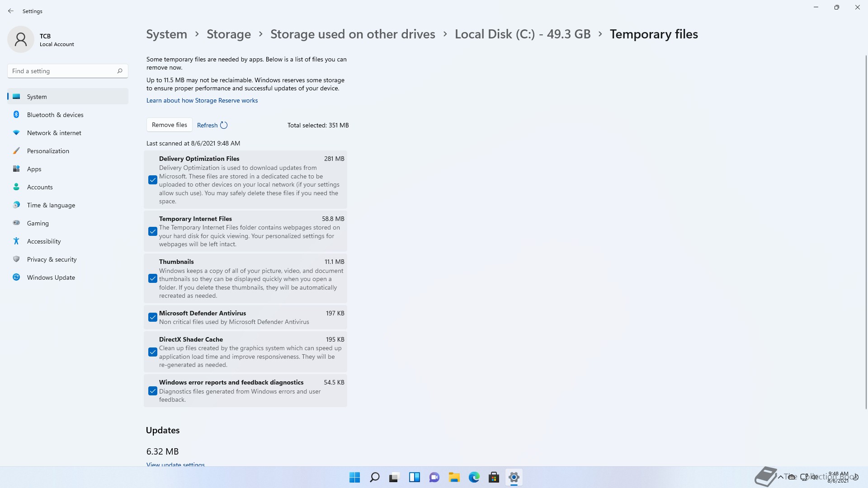
Task: Open Widgets on the taskbar
Action: (414, 477)
